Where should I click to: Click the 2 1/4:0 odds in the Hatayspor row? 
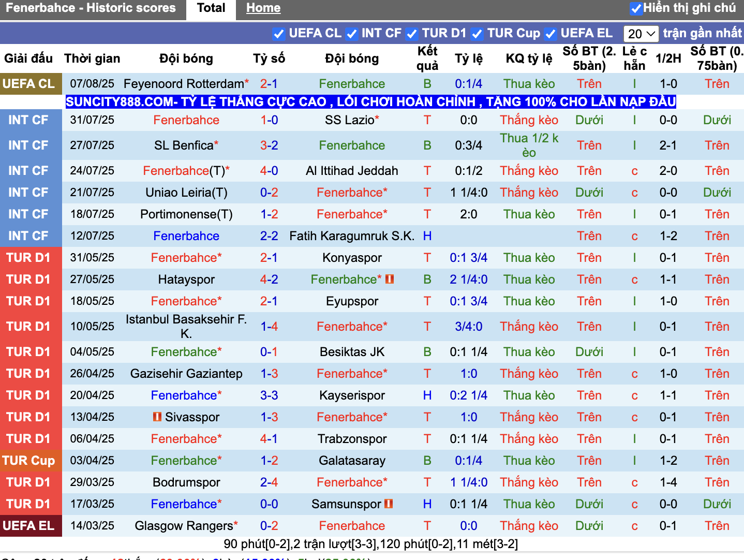tap(469, 279)
